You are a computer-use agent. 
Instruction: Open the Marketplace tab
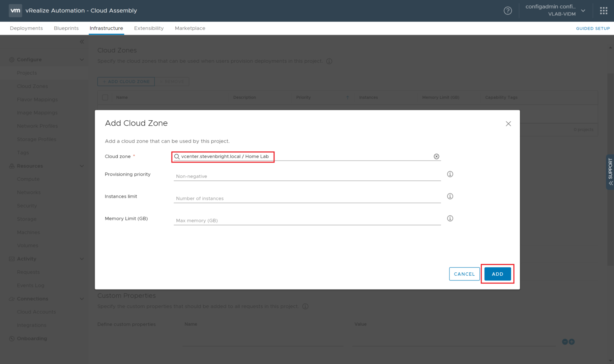click(x=190, y=28)
